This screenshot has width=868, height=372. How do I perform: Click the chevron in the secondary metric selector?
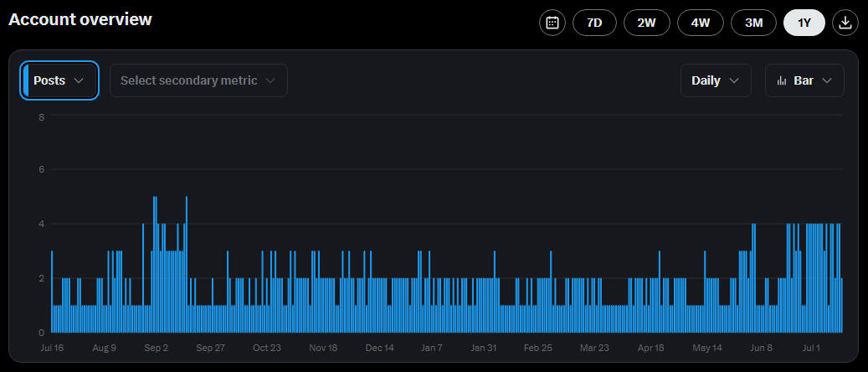(270, 80)
